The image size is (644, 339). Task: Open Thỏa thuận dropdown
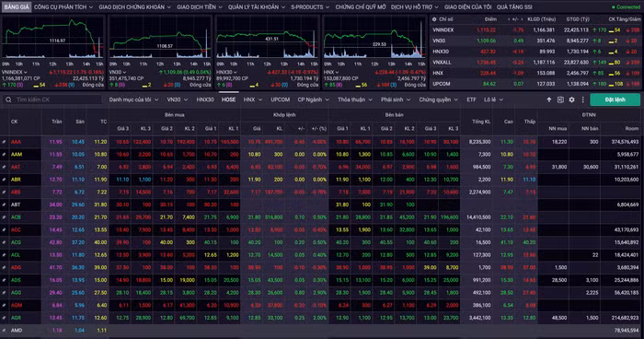(x=355, y=99)
